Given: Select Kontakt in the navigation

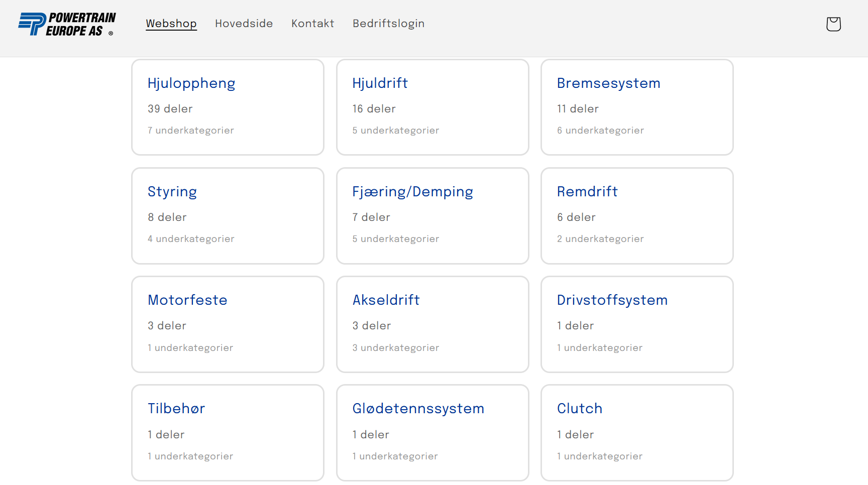Looking at the screenshot, I should 313,24.
